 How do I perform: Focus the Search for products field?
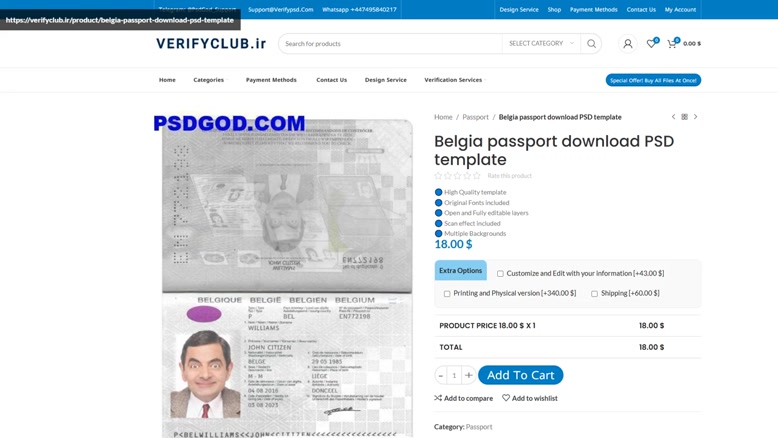(390, 44)
